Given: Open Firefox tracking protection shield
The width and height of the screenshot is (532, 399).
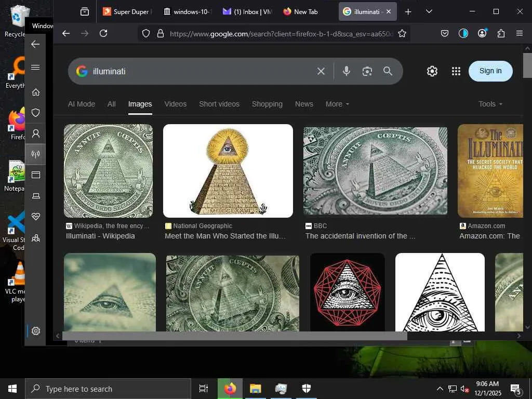Looking at the screenshot, I should click(x=146, y=33).
